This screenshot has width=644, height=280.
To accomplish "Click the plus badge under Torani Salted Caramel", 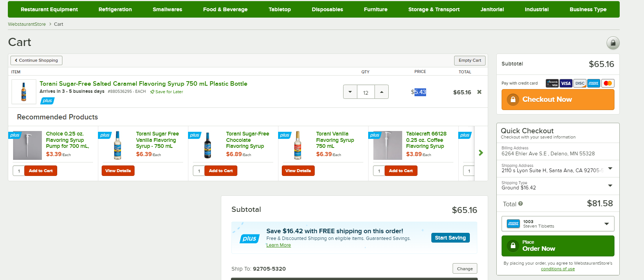I will (47, 101).
